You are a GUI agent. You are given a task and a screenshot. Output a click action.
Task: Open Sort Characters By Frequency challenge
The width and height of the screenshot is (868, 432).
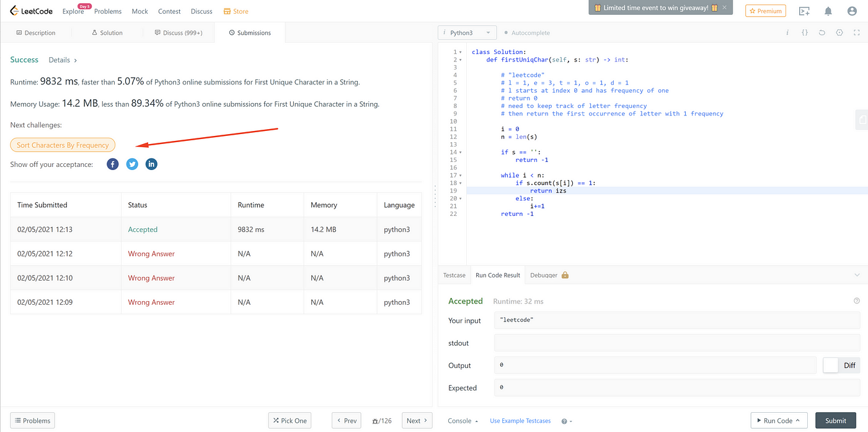63,145
